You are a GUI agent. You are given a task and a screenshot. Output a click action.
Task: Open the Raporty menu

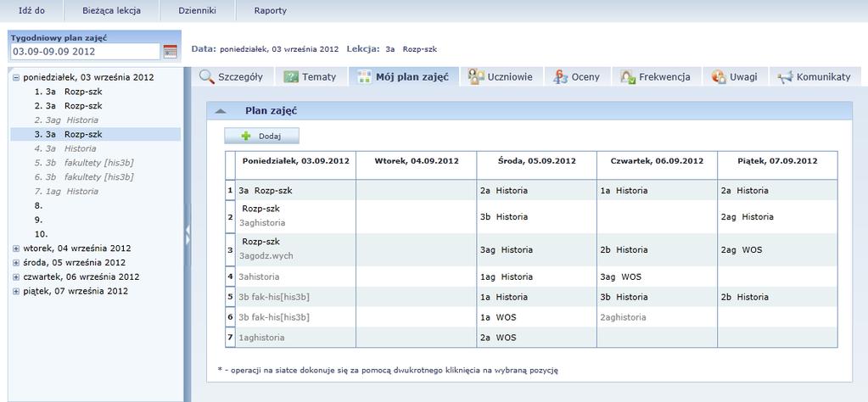pyautogui.click(x=270, y=10)
